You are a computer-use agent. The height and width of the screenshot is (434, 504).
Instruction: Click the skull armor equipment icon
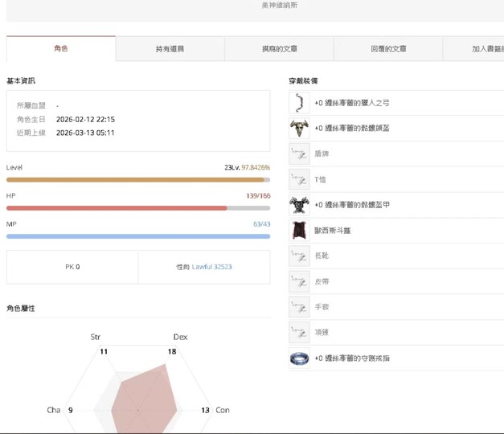tap(299, 205)
